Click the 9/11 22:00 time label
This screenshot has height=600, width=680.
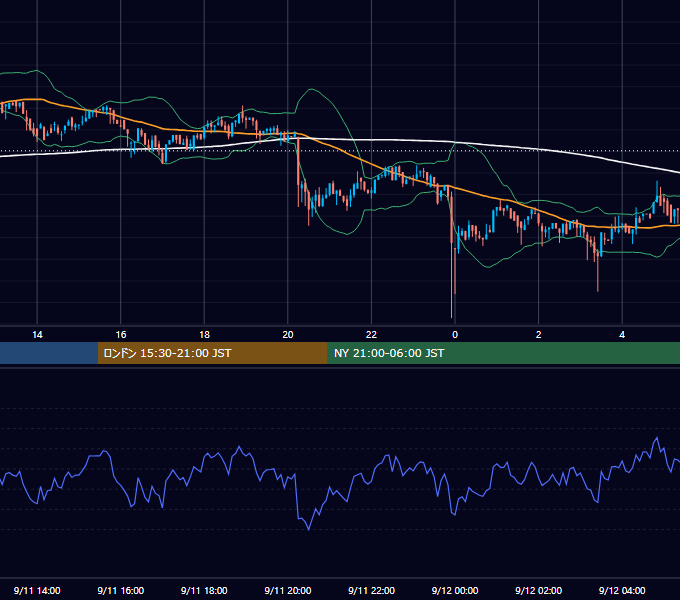(x=371, y=590)
